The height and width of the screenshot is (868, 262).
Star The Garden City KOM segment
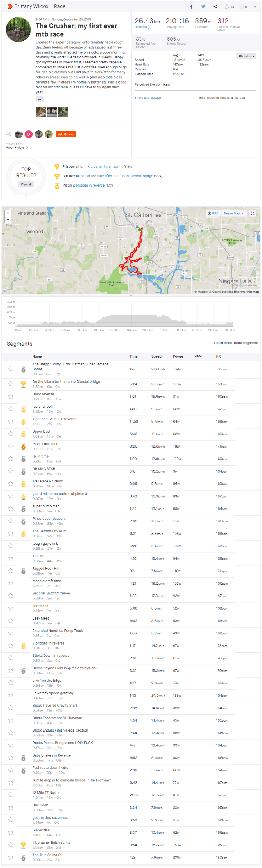pyautogui.click(x=11, y=533)
